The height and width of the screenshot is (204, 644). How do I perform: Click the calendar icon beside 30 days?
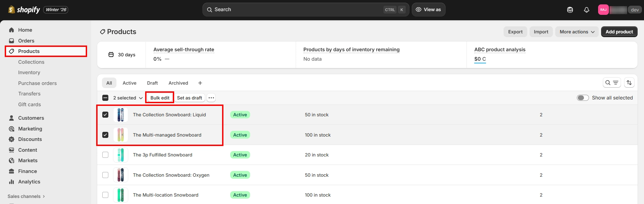click(111, 55)
